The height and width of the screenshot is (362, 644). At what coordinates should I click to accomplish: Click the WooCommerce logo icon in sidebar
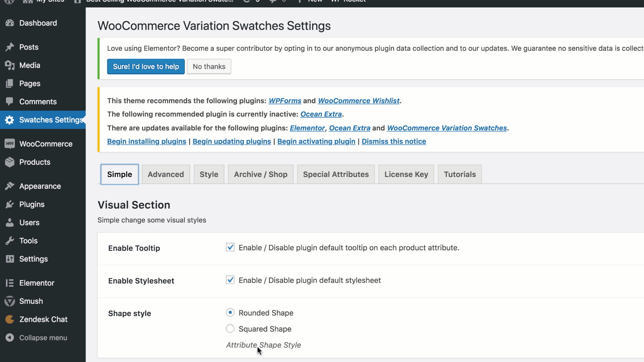pos(10,144)
